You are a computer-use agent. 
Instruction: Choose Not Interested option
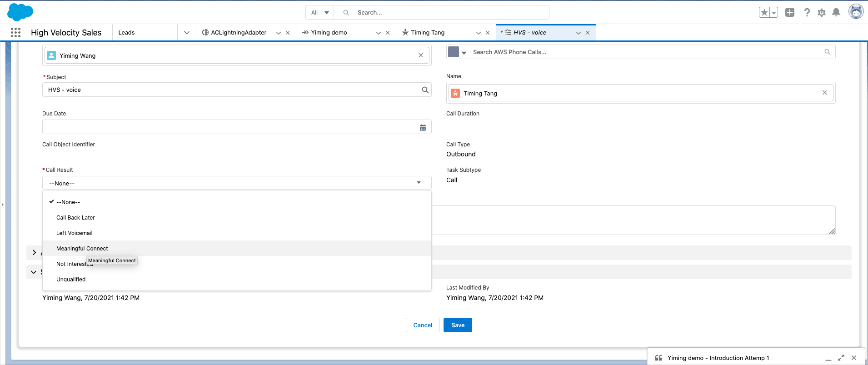tap(237, 264)
